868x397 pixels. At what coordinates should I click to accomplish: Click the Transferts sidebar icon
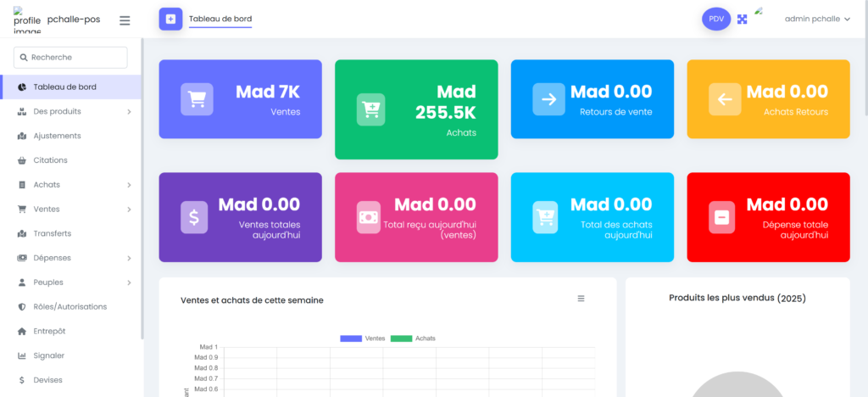tap(22, 233)
